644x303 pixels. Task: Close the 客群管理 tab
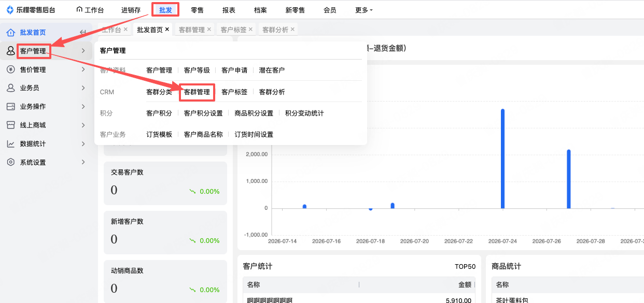209,30
